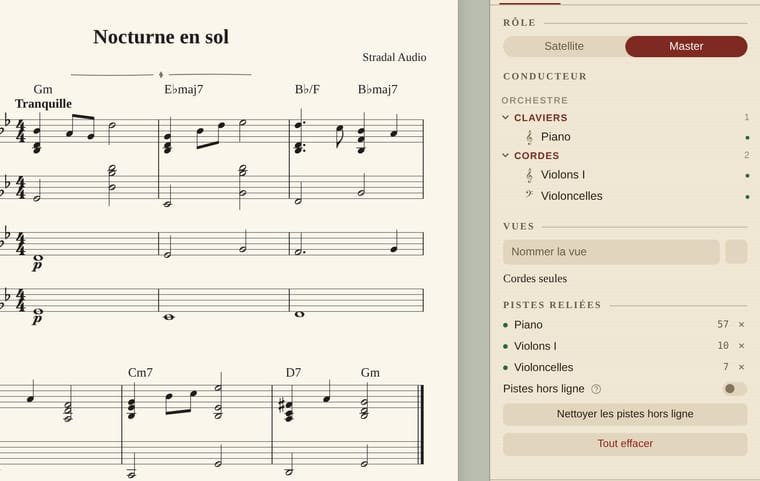
Task: Collapse the CORDES group
Action: point(506,155)
